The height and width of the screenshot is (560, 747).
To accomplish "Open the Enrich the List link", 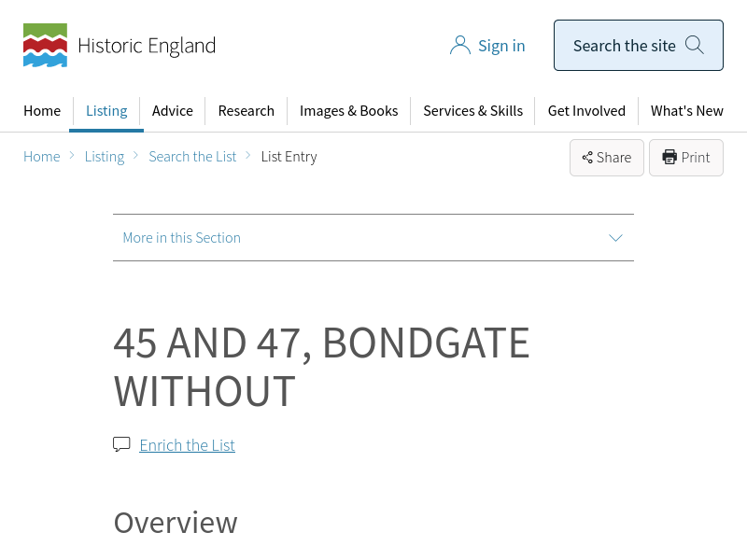I will (187, 445).
